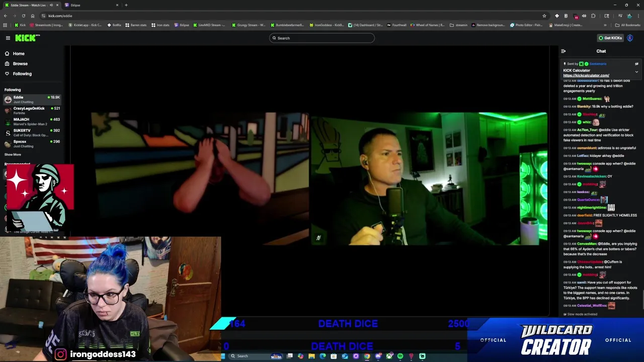Click Get KICKs button
644x362 pixels.
(x=610, y=38)
